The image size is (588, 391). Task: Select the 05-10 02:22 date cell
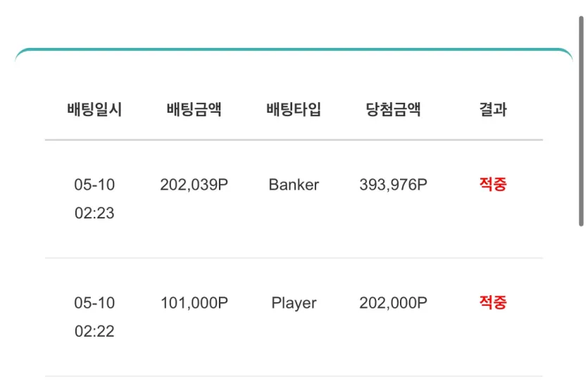tap(94, 317)
